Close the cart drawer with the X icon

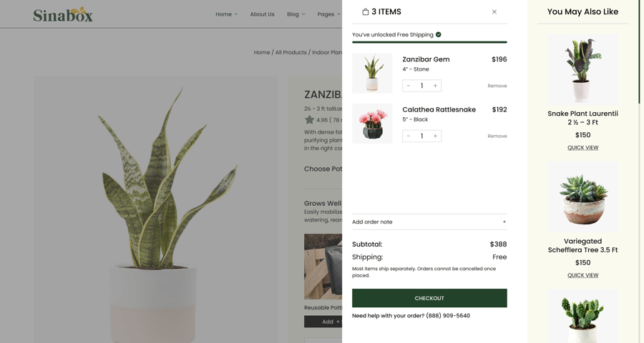coord(494,12)
